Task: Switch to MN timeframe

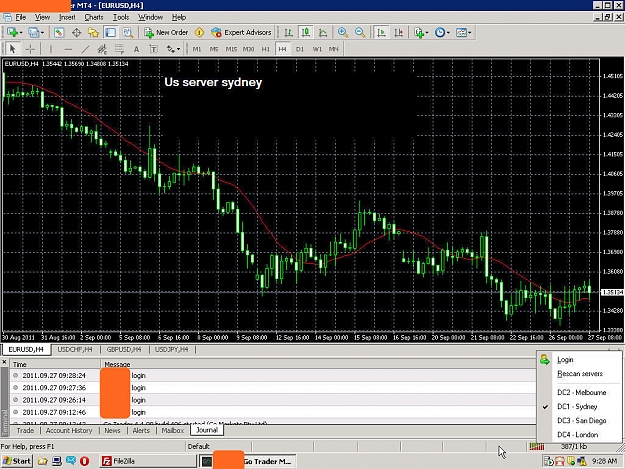Action: coord(334,49)
